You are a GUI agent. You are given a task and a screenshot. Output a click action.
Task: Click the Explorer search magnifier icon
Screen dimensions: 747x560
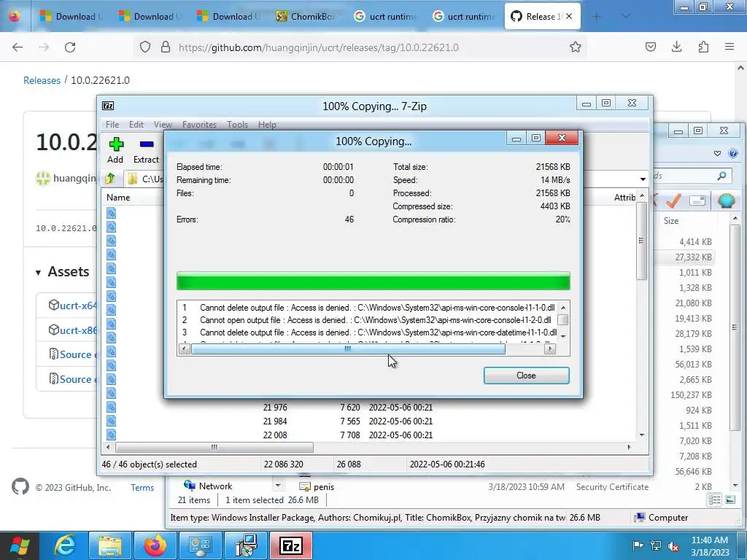pos(722,176)
